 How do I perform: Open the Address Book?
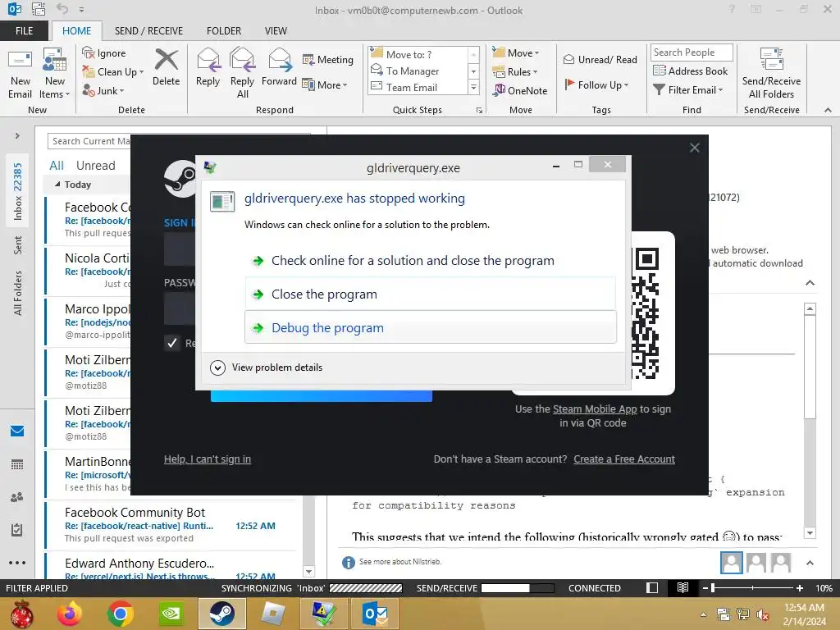[690, 71]
